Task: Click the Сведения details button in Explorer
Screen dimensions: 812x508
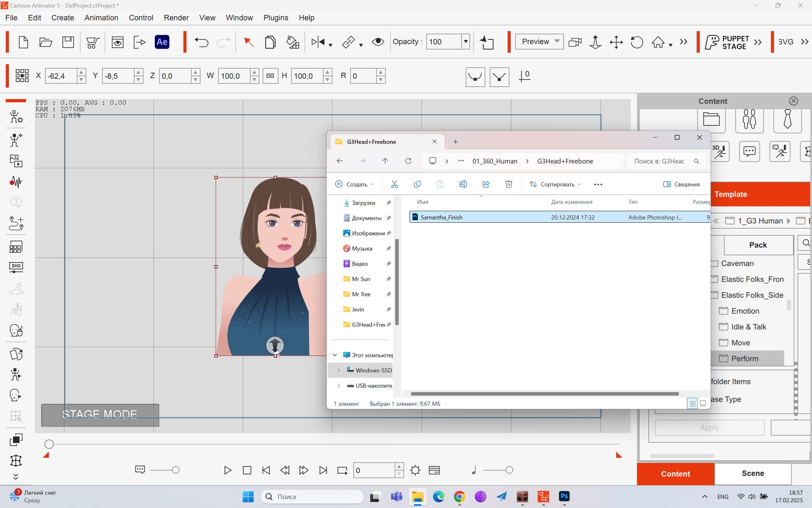Action: (681, 184)
